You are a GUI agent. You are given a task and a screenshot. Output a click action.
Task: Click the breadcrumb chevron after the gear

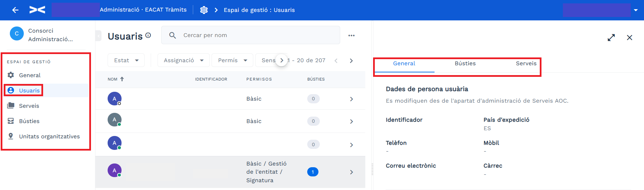(x=216, y=10)
